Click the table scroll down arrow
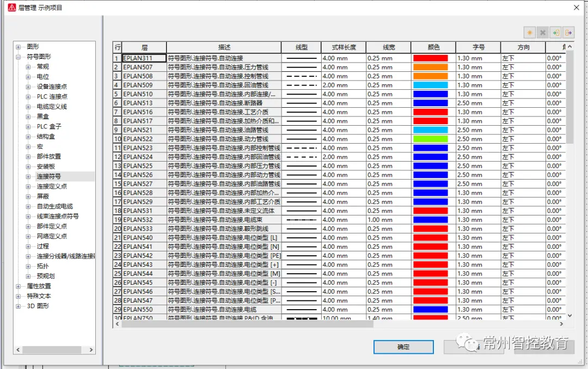Viewport: 588px width, 369px height. tap(569, 315)
